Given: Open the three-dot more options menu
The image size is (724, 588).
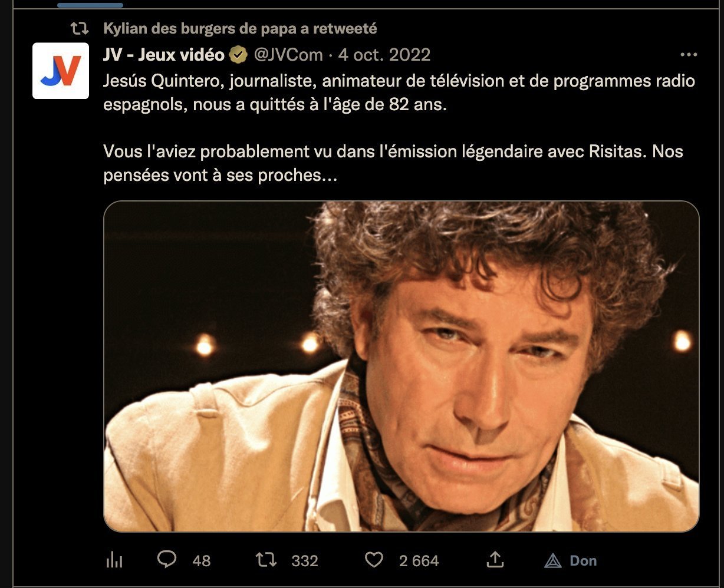Looking at the screenshot, I should coord(689,55).
